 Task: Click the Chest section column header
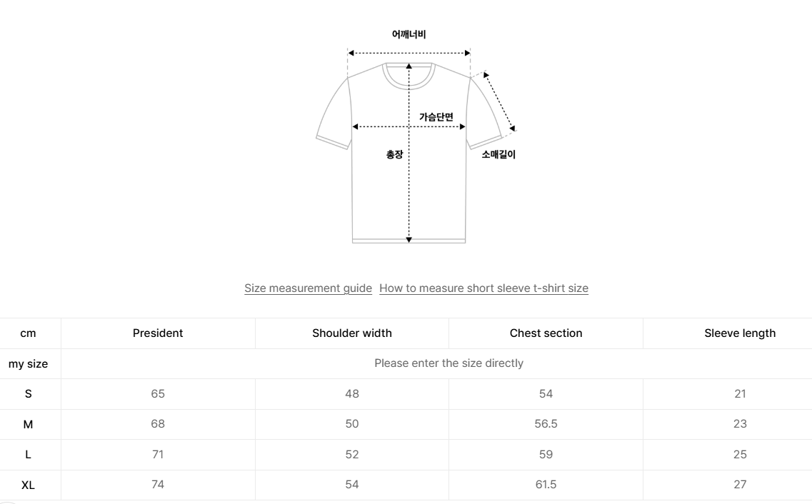tap(546, 333)
